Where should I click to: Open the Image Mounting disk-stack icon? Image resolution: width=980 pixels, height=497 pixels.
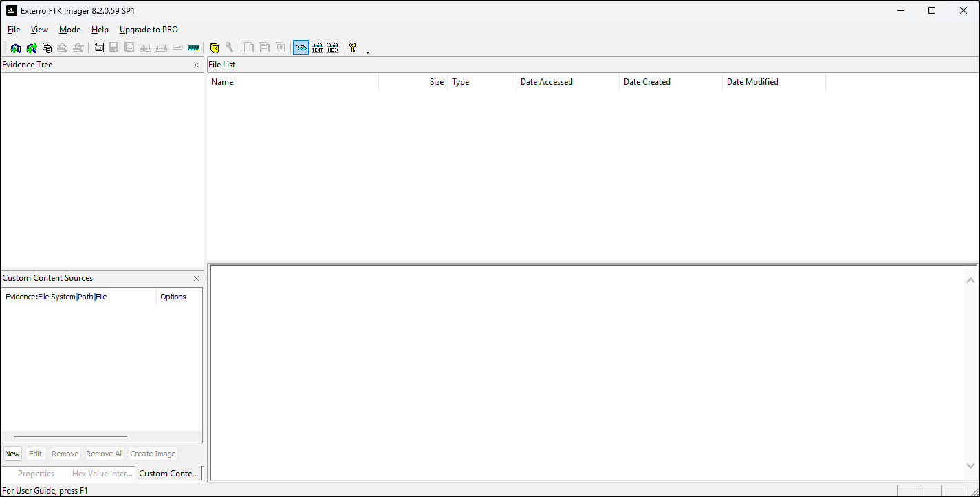click(47, 47)
